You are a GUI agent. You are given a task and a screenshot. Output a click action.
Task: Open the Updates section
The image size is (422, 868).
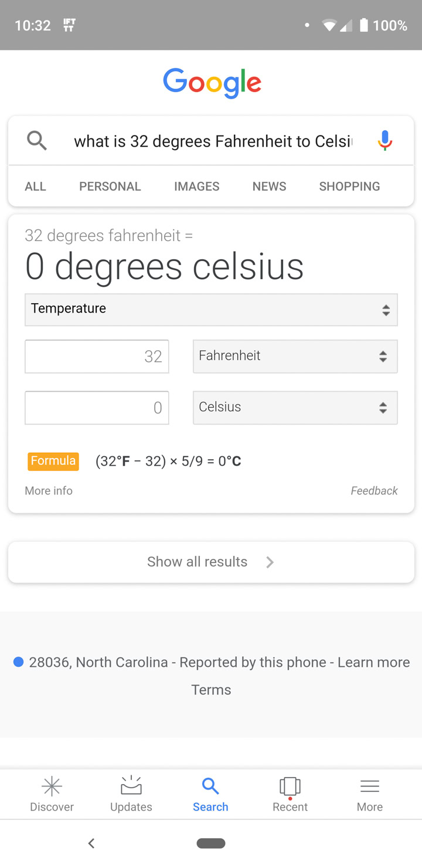click(131, 794)
